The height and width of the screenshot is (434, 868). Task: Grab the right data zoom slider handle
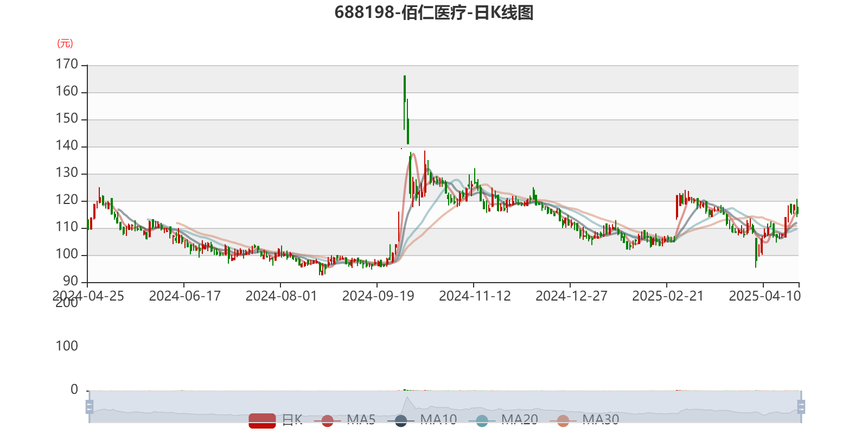pos(801,406)
